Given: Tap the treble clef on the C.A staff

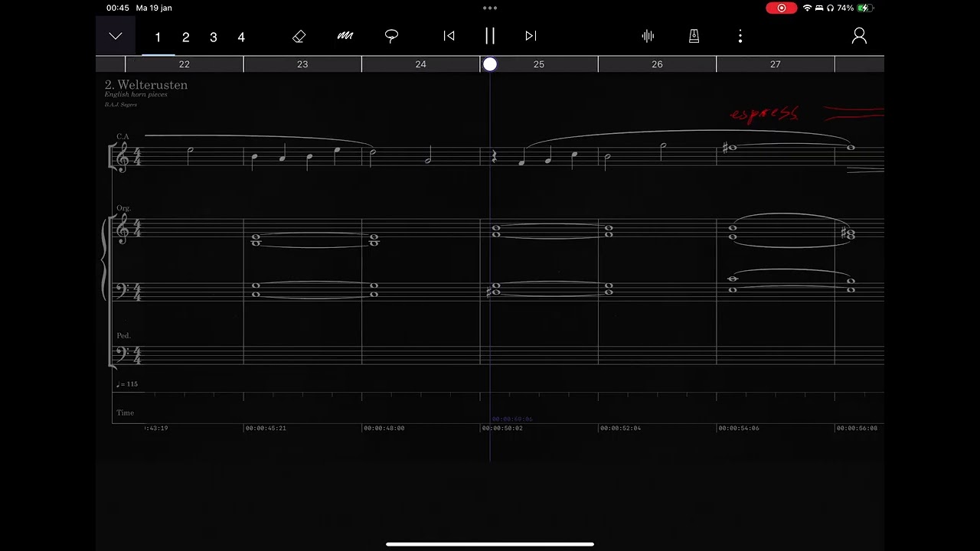Looking at the screenshot, I should pyautogui.click(x=122, y=158).
